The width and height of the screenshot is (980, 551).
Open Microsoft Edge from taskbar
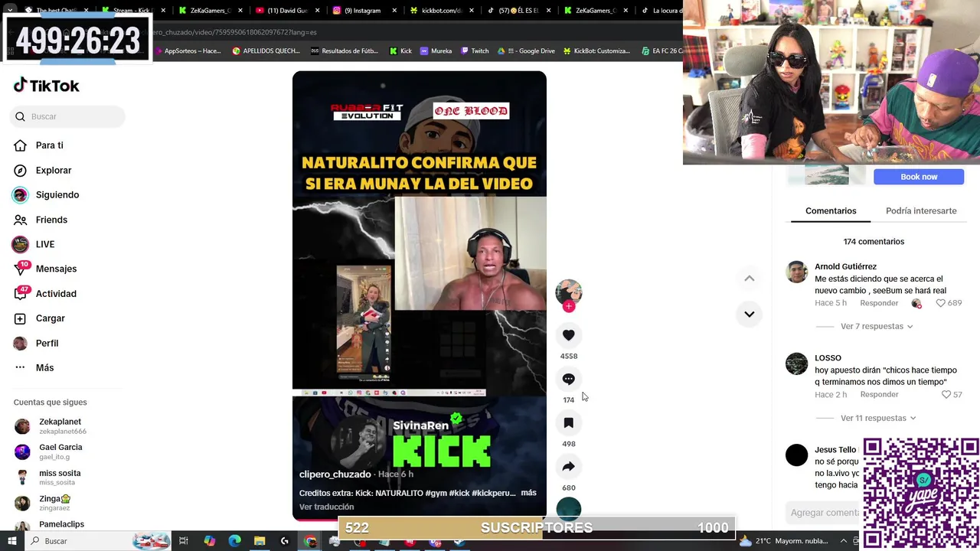[235, 541]
